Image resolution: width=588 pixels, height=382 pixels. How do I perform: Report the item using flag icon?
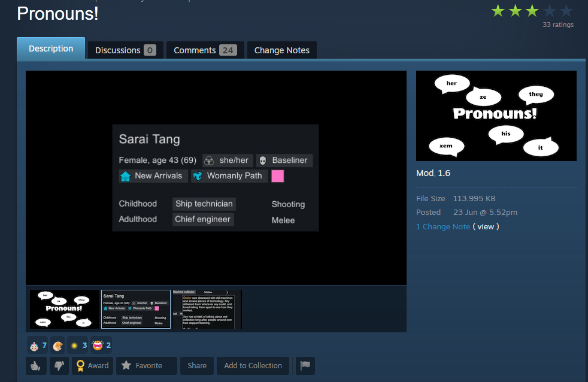pyautogui.click(x=305, y=365)
